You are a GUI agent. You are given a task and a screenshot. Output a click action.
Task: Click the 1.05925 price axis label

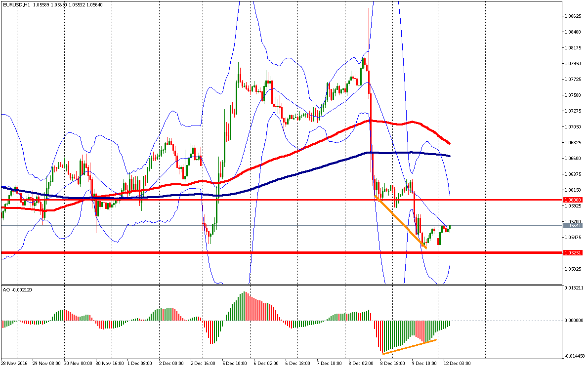pos(573,205)
